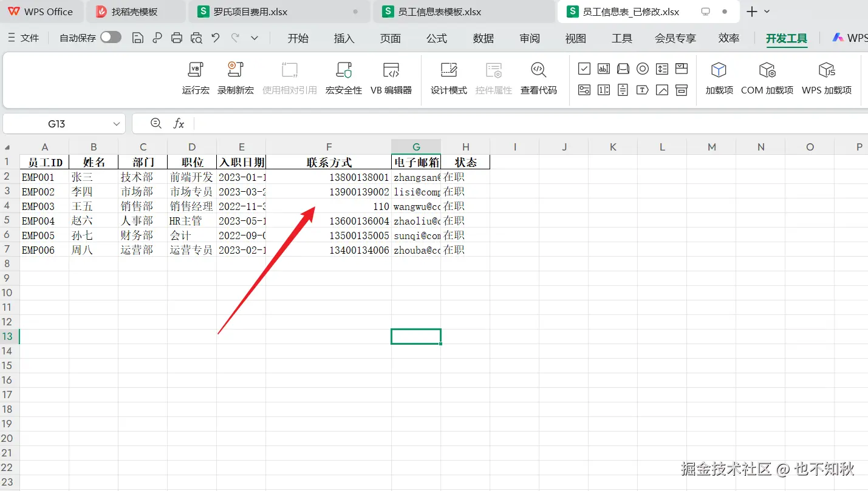Select the HR主管 position cell
Image resolution: width=868 pixels, height=491 pixels.
192,221
